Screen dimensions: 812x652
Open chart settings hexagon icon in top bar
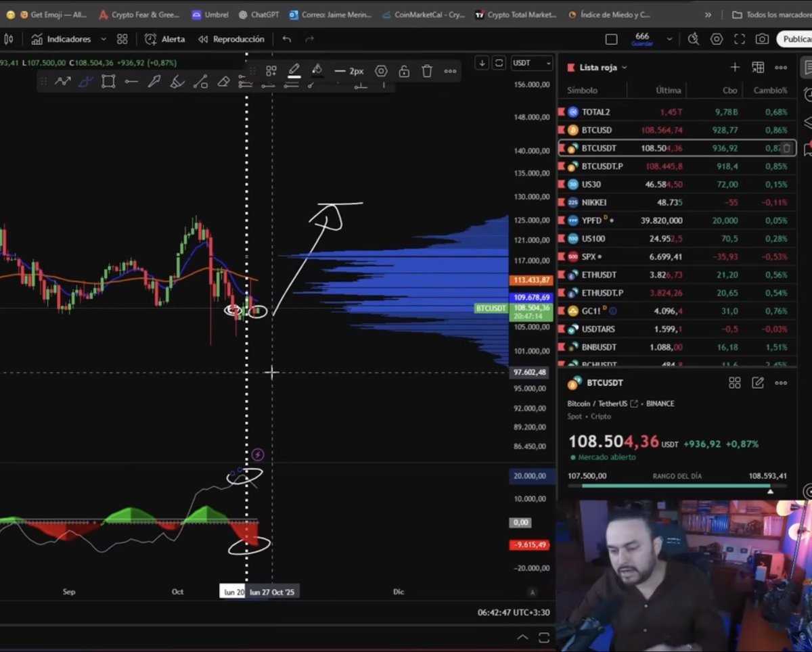(x=717, y=39)
